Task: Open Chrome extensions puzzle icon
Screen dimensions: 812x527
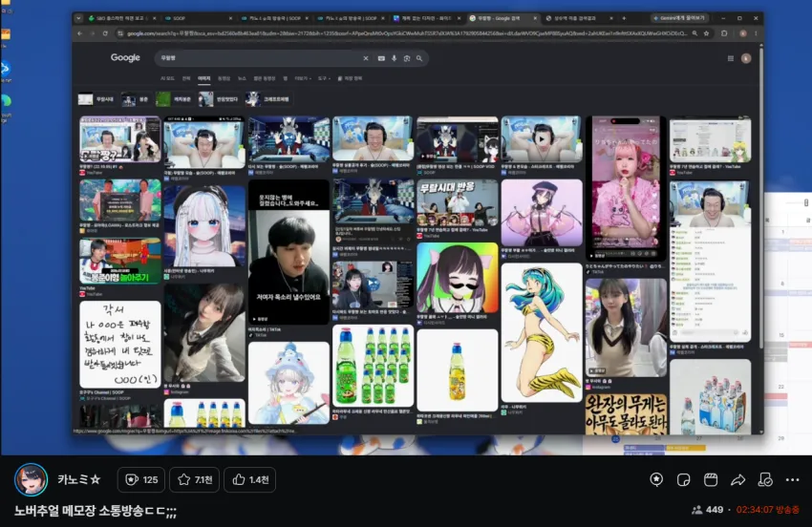Action: [x=724, y=33]
